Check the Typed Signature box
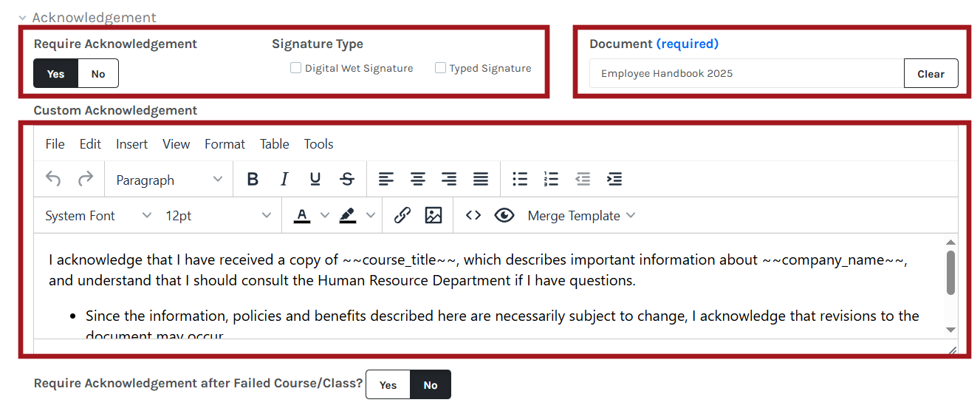980x411 pixels. pyautogui.click(x=440, y=68)
